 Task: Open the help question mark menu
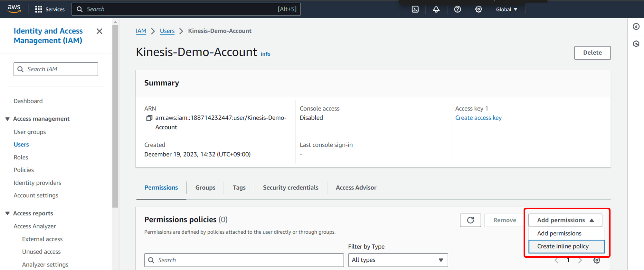[x=457, y=9]
